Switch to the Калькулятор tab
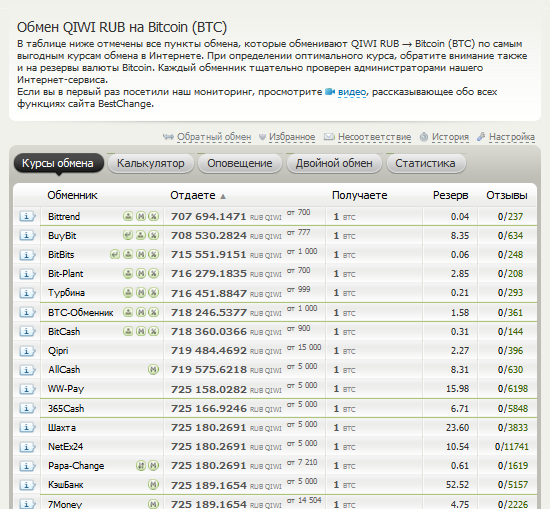This screenshot has height=509, width=550. 151,163
